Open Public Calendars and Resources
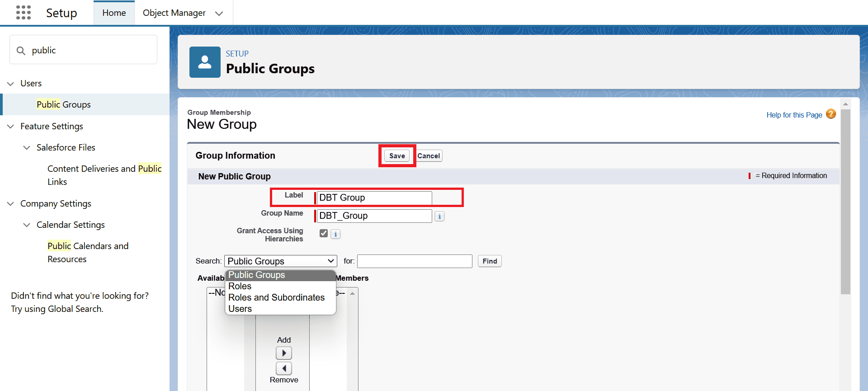Viewport: 868px width, 391px height. click(88, 253)
